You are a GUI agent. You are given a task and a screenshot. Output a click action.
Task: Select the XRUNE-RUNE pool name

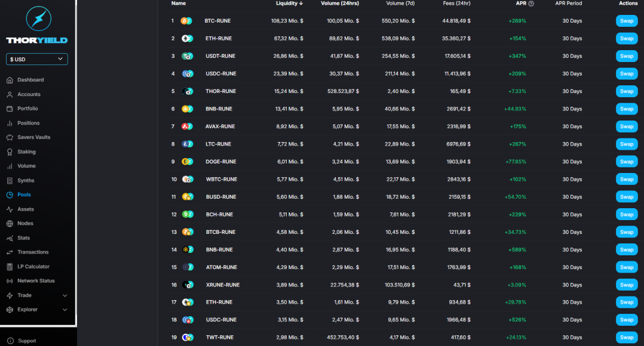223,285
